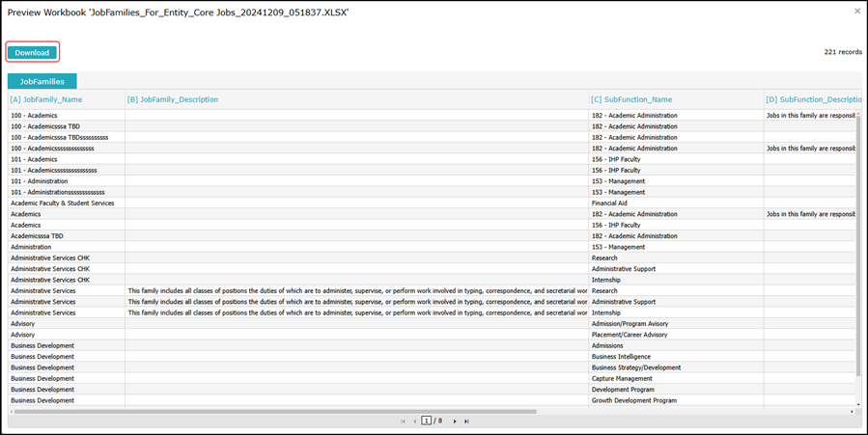This screenshot has width=868, height=435.
Task: Go to the previous page of records
Action: pyautogui.click(x=414, y=421)
